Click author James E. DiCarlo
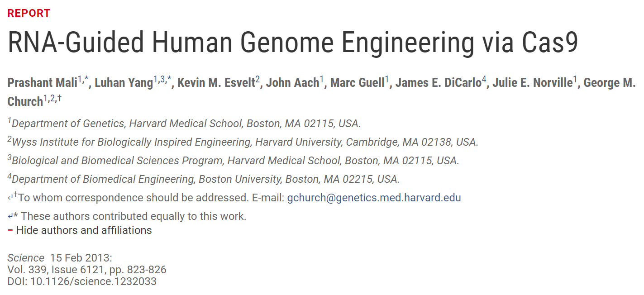644x295 pixels. pyautogui.click(x=438, y=83)
